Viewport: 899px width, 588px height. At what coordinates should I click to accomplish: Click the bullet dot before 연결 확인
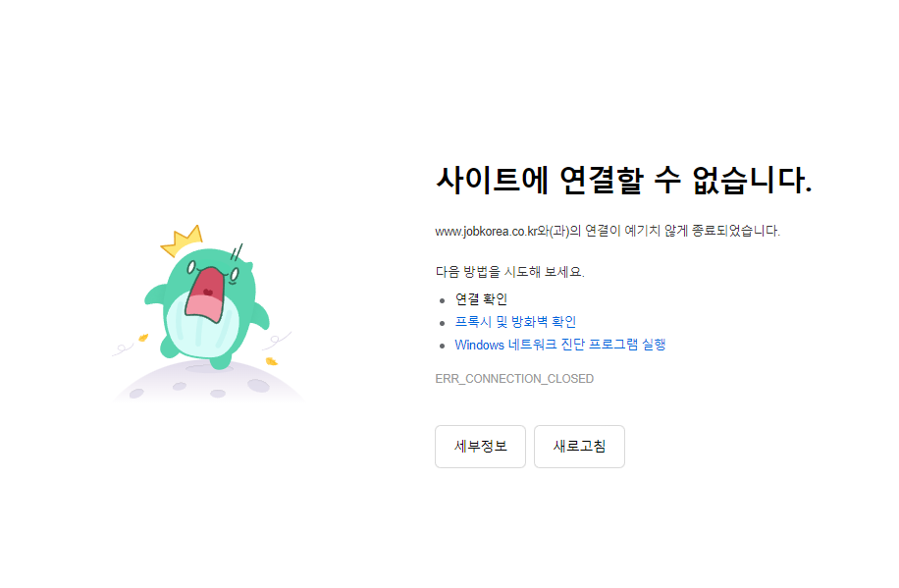pos(442,300)
